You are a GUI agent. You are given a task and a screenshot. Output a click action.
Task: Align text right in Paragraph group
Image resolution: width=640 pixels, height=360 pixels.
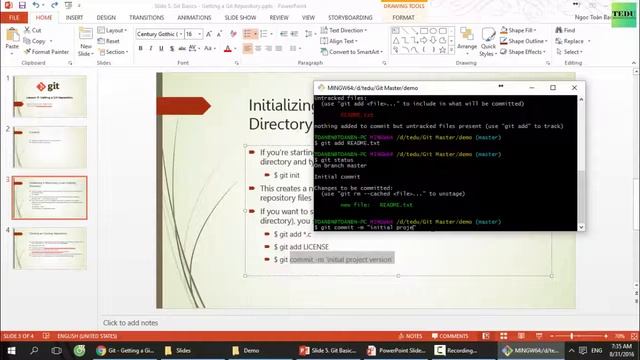pos(269,49)
